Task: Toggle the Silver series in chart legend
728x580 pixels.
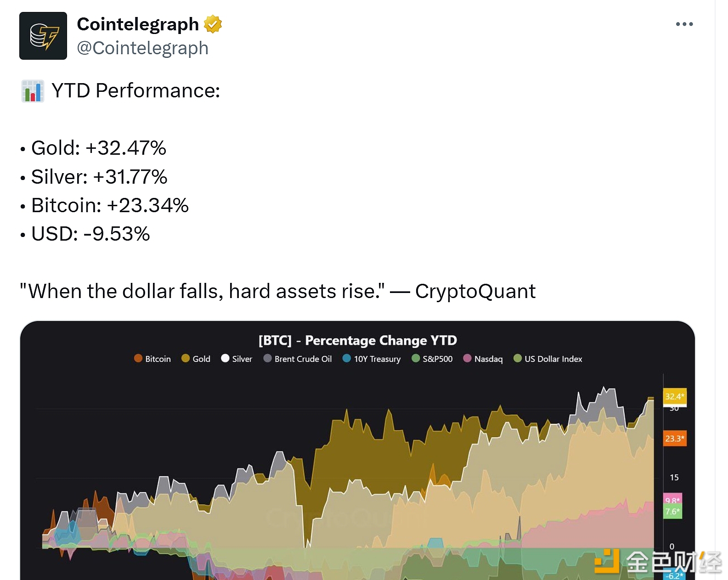Action: click(x=237, y=359)
